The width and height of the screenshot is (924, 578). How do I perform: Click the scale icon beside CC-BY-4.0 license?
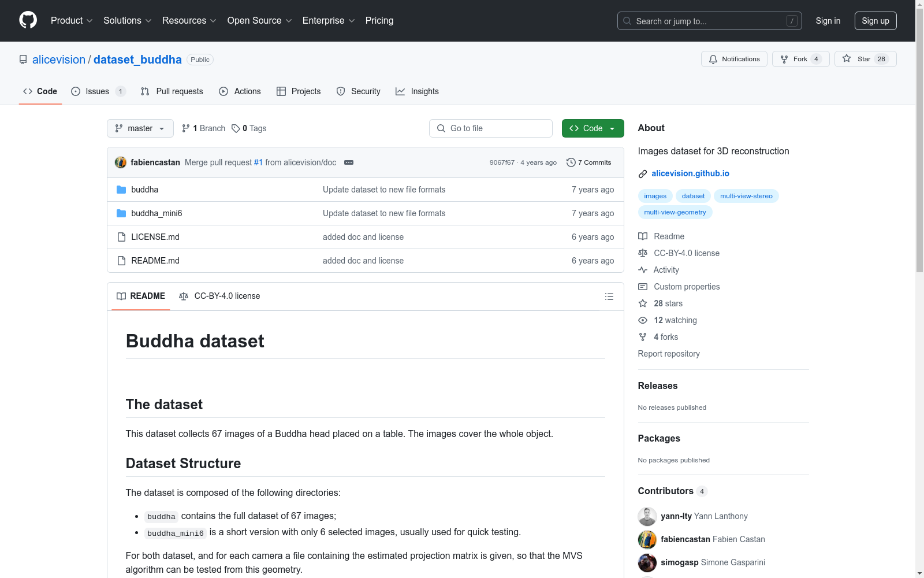(643, 253)
